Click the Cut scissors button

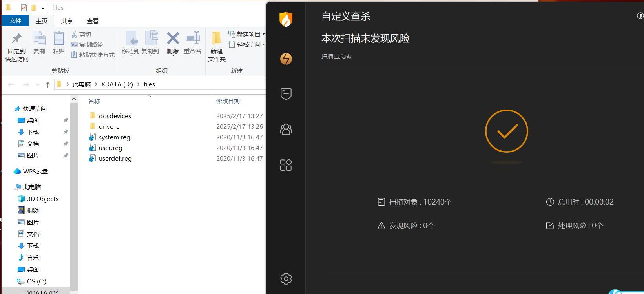[x=81, y=34]
